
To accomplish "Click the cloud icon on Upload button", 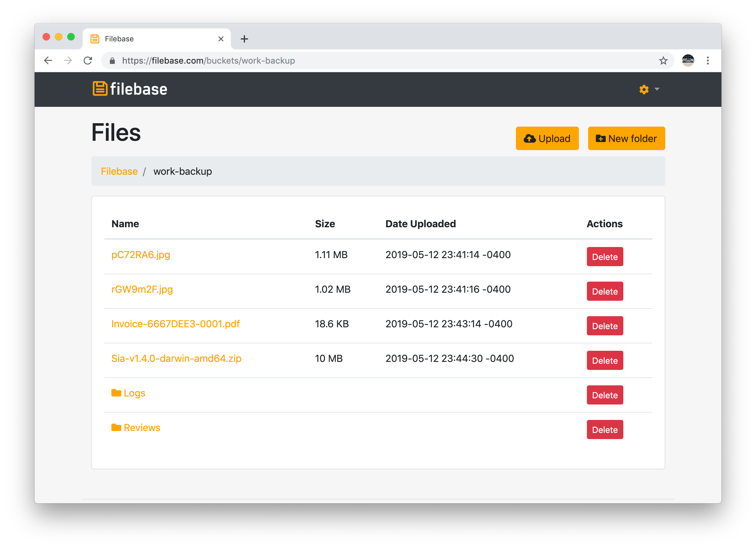I will point(530,138).
